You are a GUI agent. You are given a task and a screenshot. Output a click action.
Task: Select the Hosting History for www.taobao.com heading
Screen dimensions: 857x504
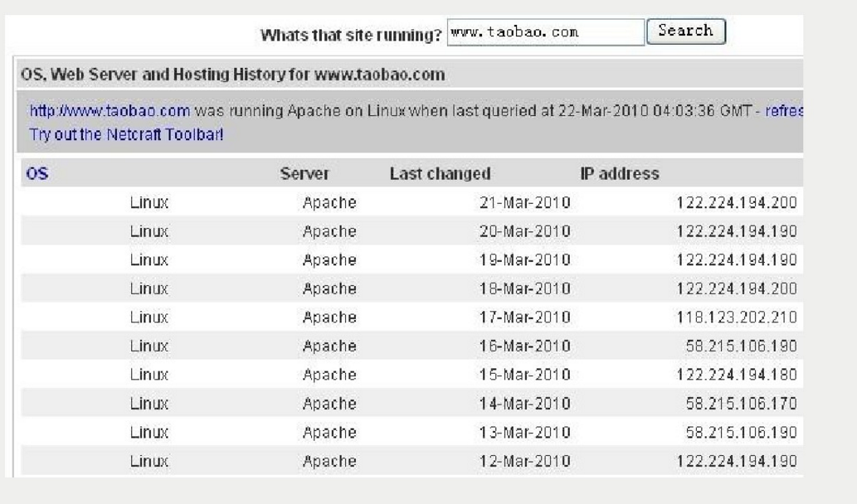click(233, 75)
